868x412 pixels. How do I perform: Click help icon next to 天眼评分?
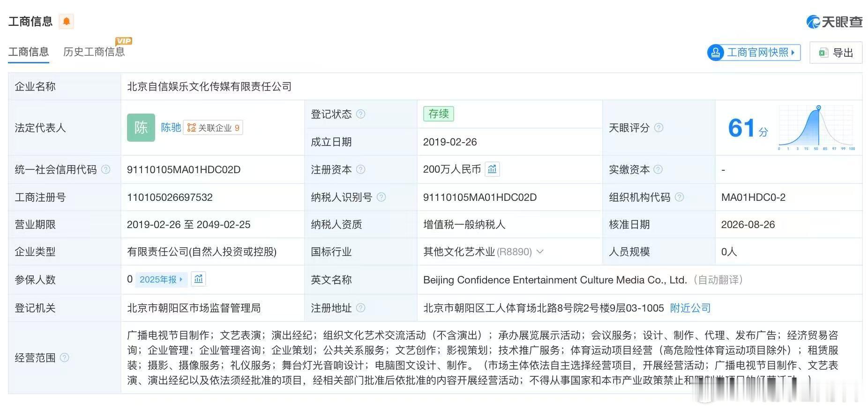pos(658,128)
